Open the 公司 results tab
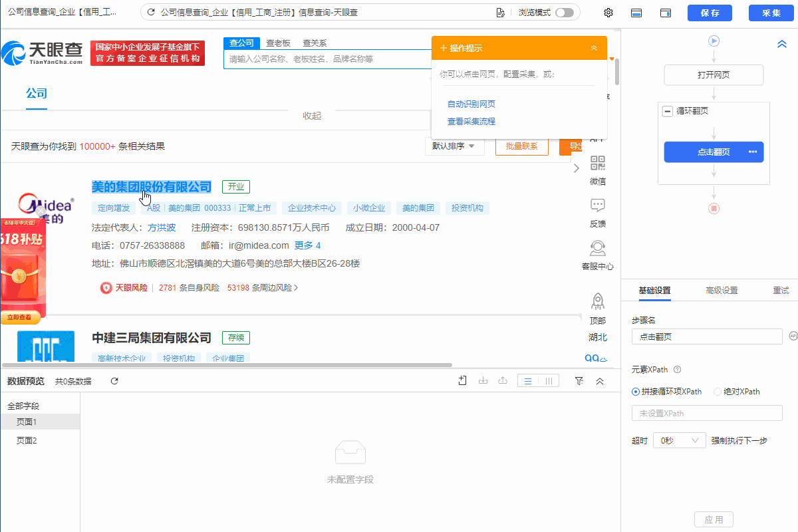Viewport: 798px width, 532px height. pyautogui.click(x=37, y=94)
